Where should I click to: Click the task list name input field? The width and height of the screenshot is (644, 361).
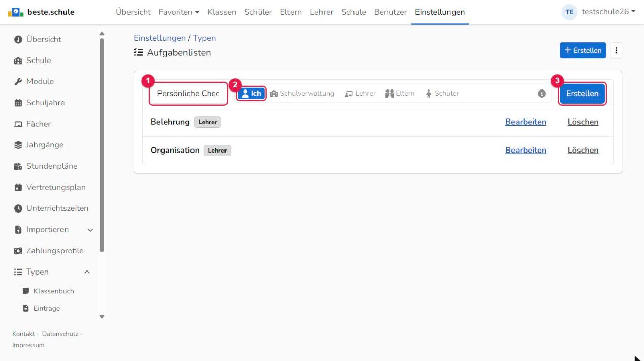[x=188, y=94]
